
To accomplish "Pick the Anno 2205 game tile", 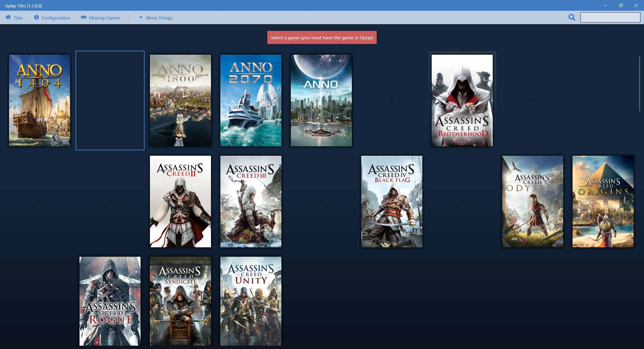I will point(321,100).
